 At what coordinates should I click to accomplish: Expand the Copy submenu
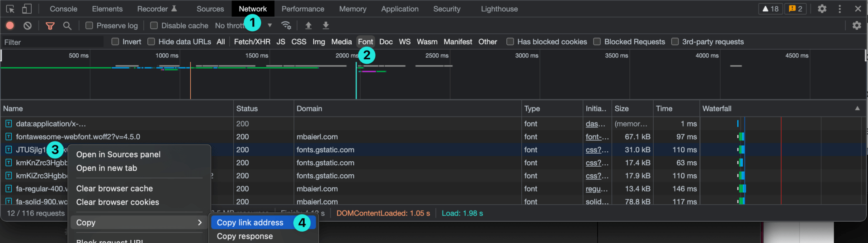pos(139,222)
